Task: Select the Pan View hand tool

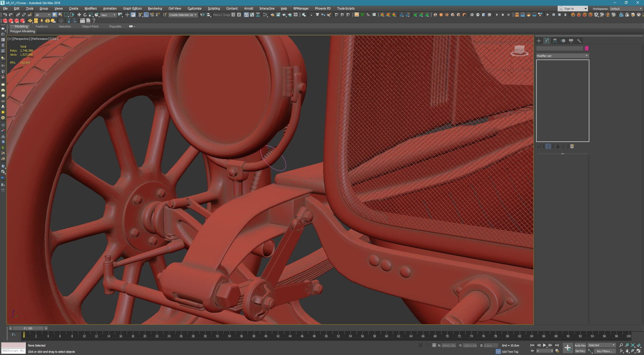Action: [627, 351]
